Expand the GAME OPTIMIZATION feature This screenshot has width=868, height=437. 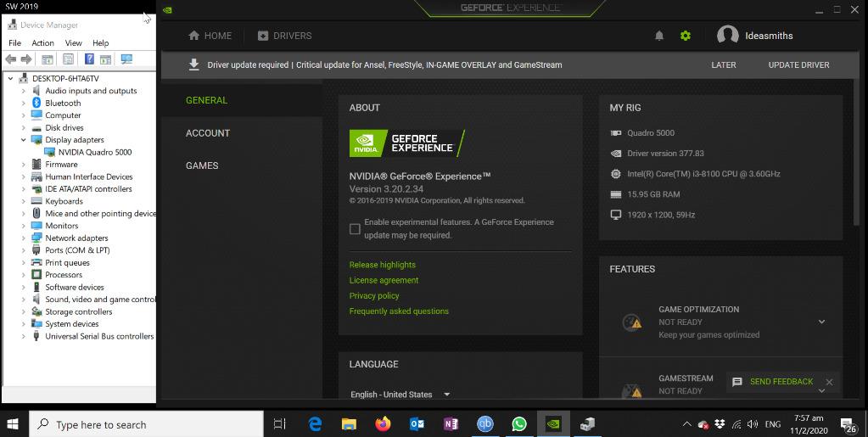pyautogui.click(x=821, y=322)
